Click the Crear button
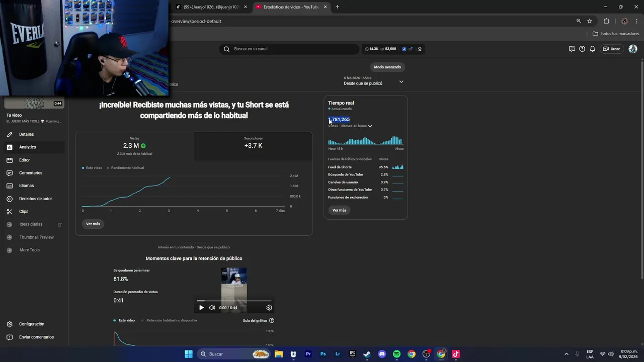 [611, 49]
